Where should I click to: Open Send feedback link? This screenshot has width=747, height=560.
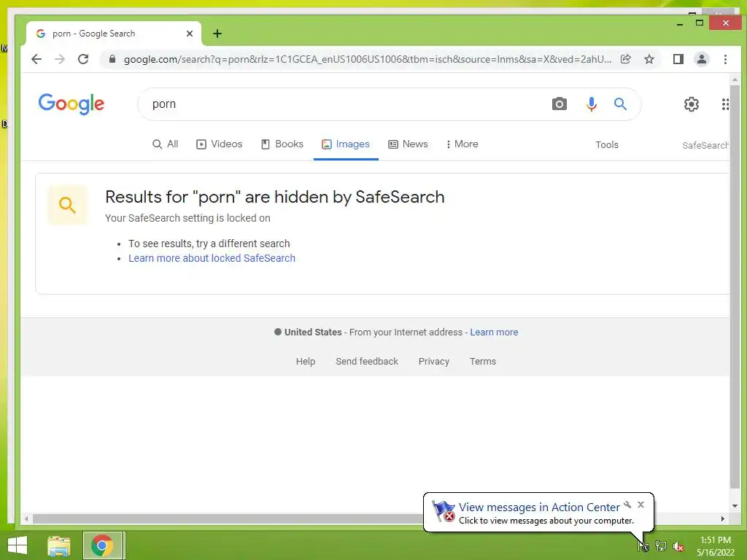[x=367, y=362]
